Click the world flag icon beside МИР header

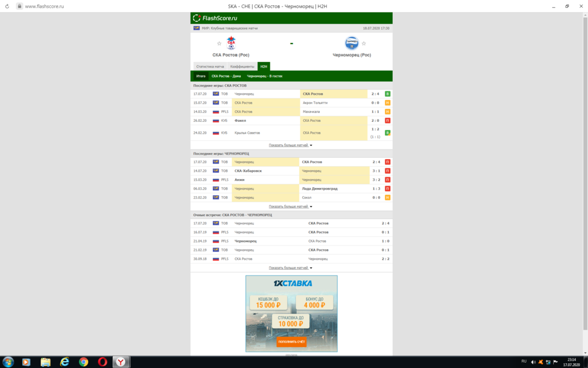click(x=196, y=28)
